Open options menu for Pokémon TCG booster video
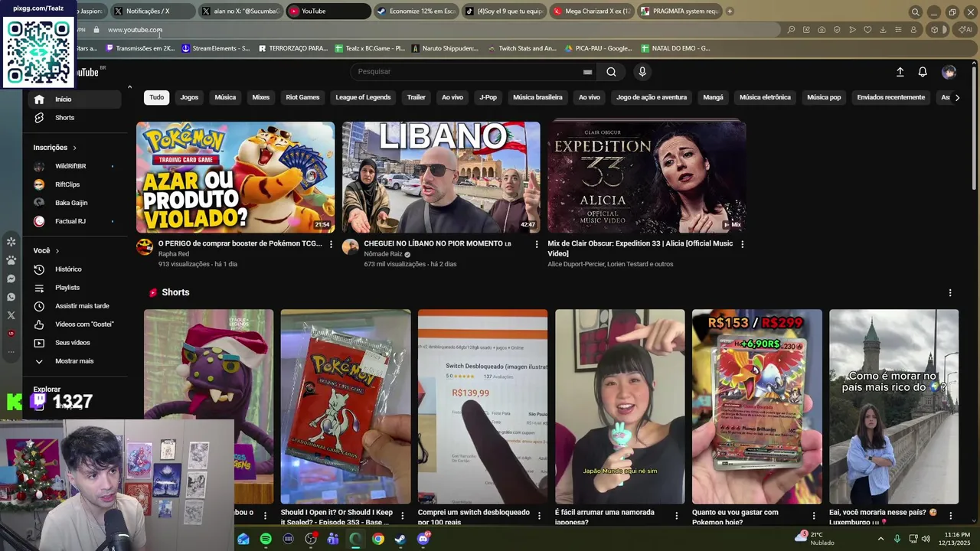The width and height of the screenshot is (980, 551). point(331,244)
